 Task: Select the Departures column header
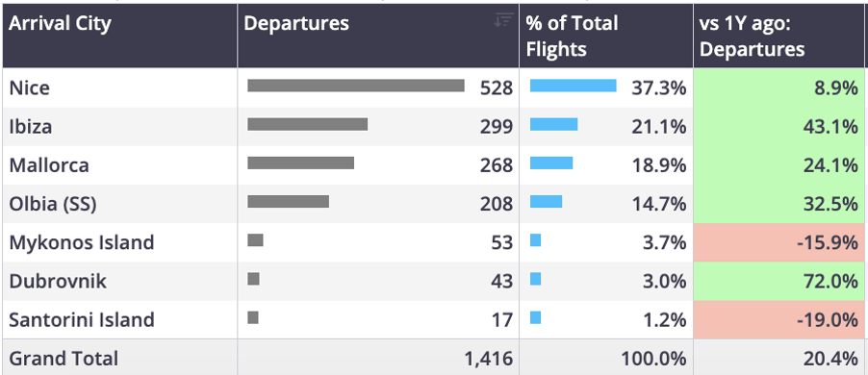(378, 36)
